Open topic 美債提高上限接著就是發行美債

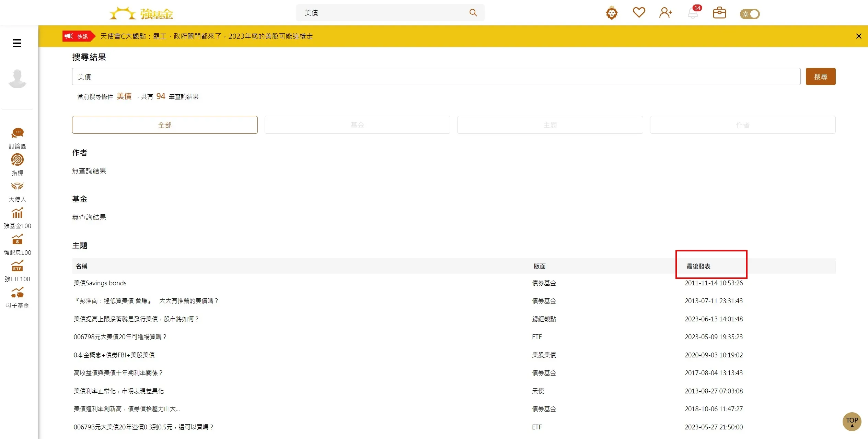click(136, 319)
